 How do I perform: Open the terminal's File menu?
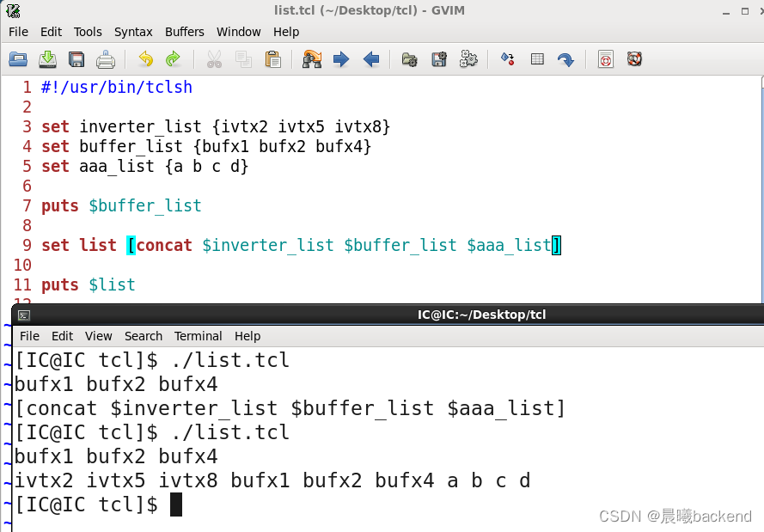click(x=29, y=336)
